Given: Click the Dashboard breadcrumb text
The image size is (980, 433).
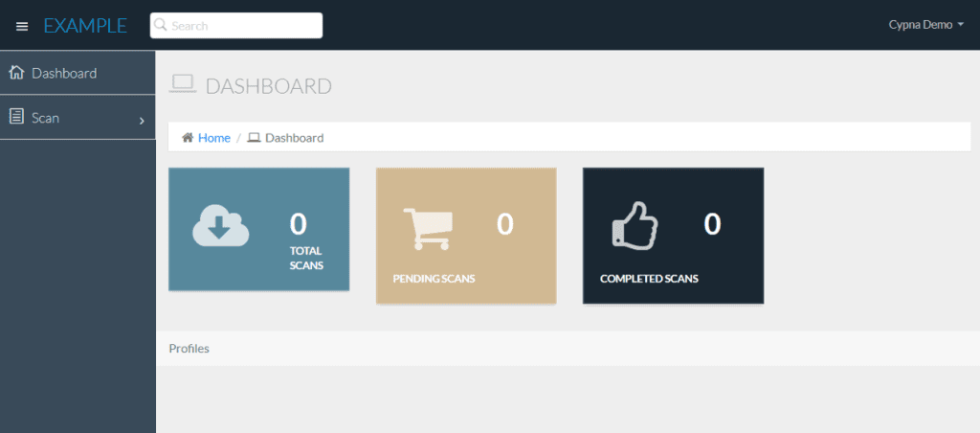Looking at the screenshot, I should (x=295, y=138).
